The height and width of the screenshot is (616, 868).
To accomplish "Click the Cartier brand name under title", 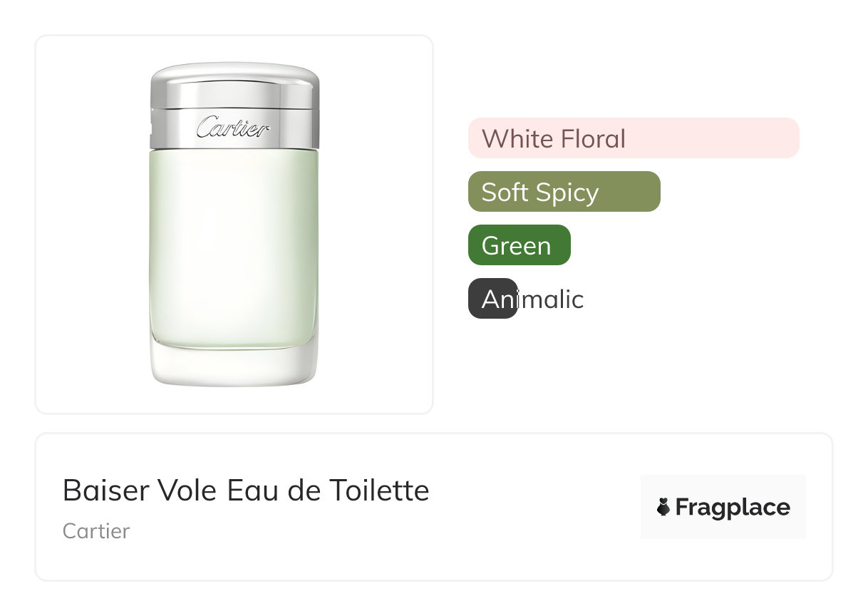I will 96,531.
